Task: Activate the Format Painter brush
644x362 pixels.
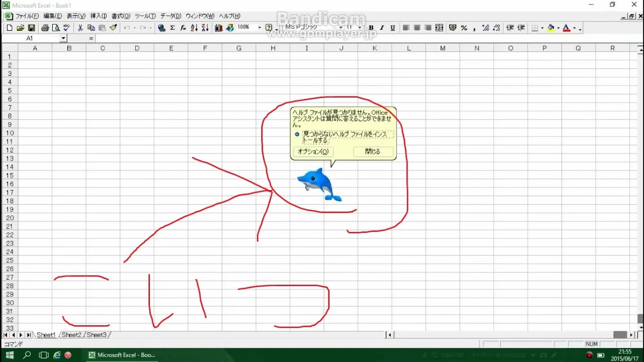Action: point(113,28)
